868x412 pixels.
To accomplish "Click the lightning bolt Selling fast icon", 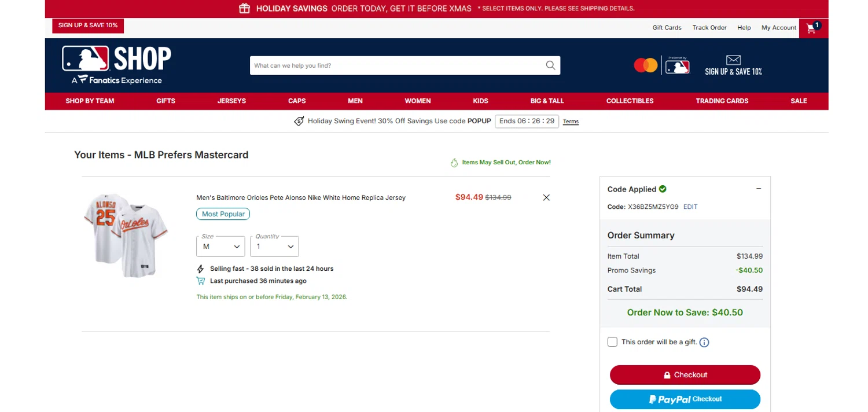I will pos(201,269).
